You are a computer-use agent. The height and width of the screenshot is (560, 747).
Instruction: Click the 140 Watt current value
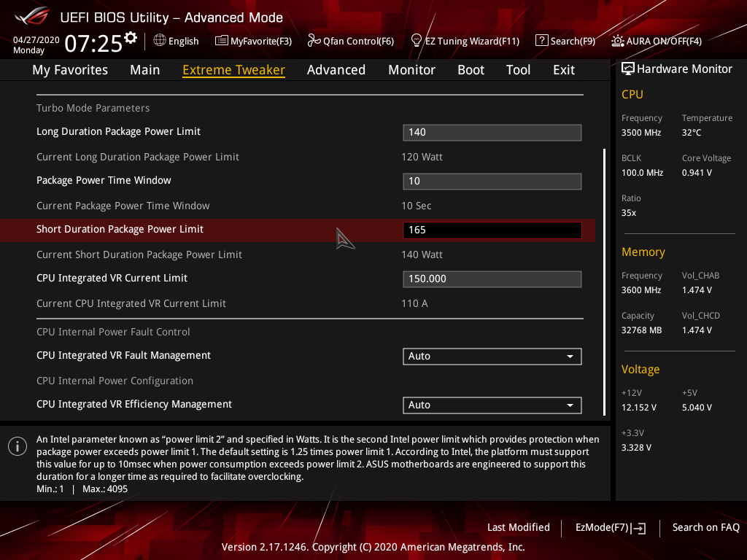422,254
